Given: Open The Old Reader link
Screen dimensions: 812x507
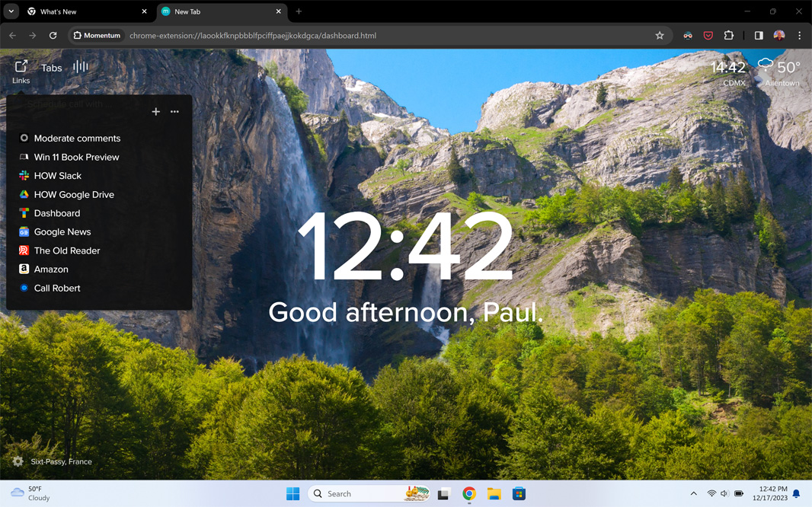Looking at the screenshot, I should click(x=67, y=250).
